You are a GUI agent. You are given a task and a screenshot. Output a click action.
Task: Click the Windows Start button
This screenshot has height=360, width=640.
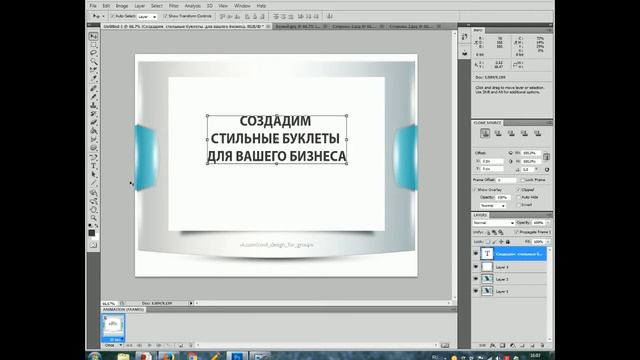(94, 356)
